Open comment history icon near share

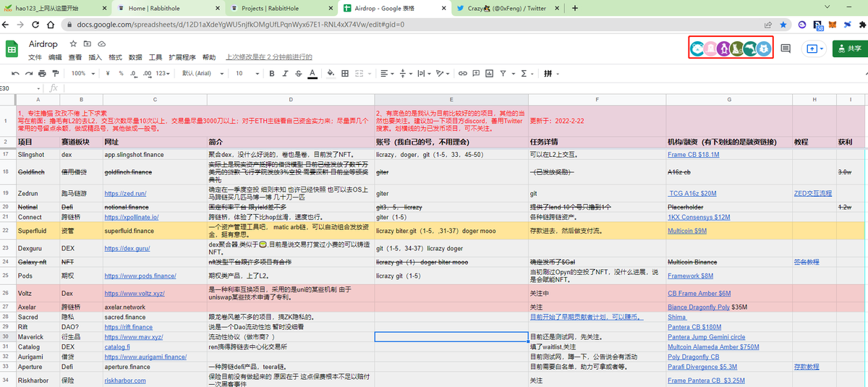tap(786, 48)
